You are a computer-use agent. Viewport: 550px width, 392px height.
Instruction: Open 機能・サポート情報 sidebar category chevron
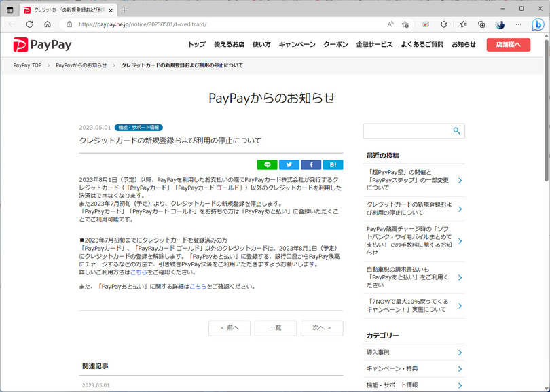click(x=460, y=385)
